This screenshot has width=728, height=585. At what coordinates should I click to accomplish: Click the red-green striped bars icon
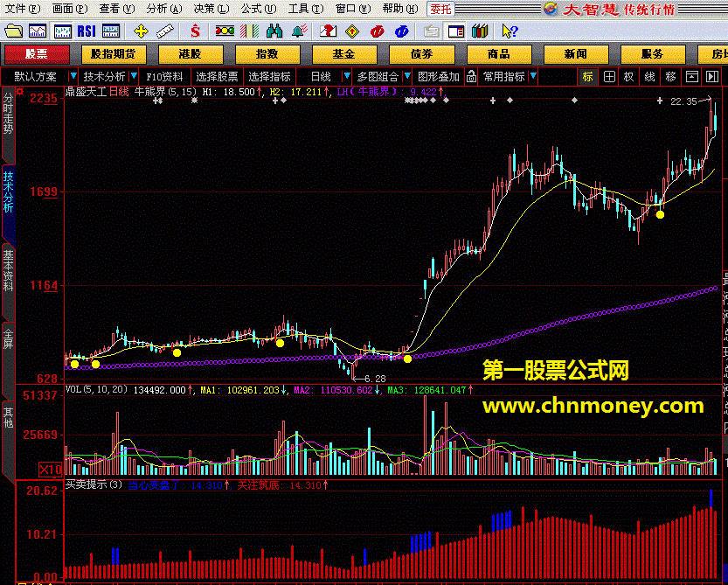click(x=249, y=31)
